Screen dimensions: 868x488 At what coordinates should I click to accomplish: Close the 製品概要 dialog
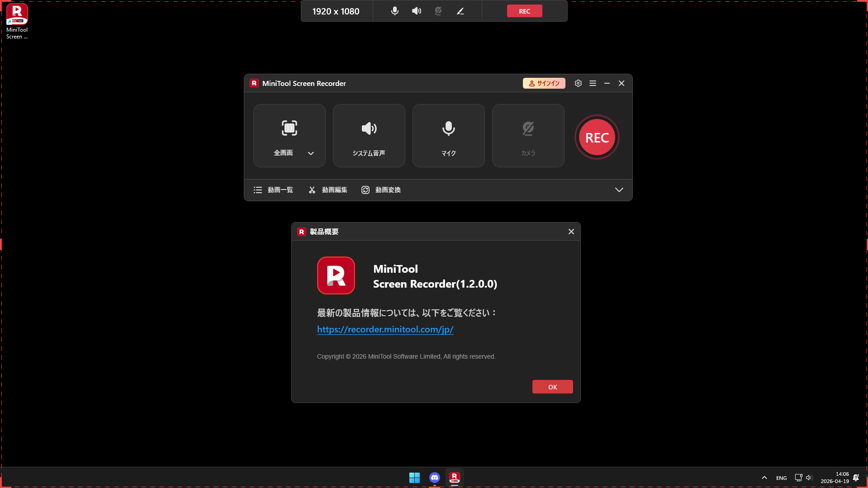click(x=571, y=232)
